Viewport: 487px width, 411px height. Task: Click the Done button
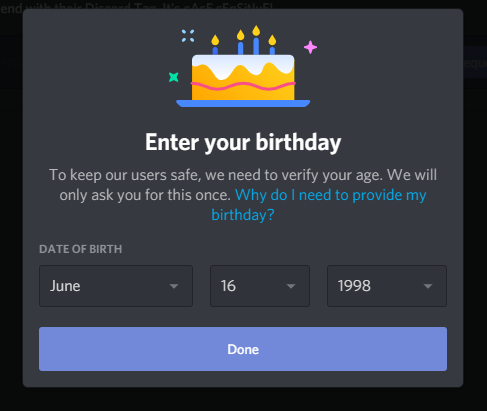pyautogui.click(x=243, y=349)
